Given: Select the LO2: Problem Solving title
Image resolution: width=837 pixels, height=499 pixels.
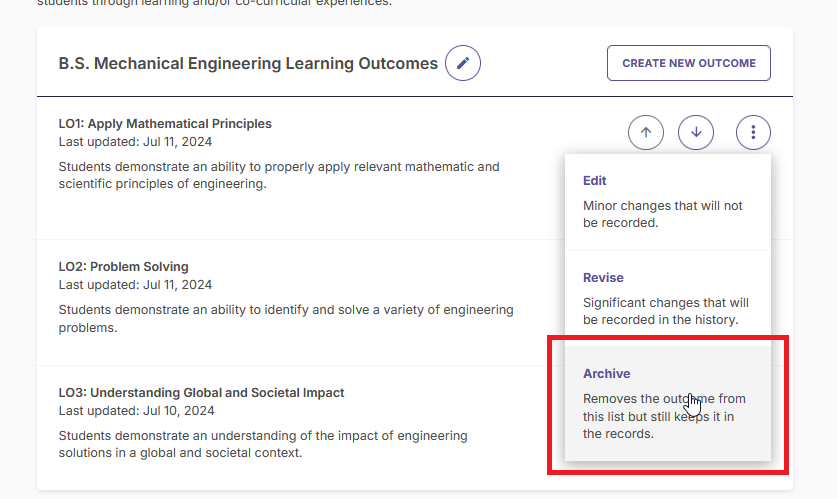Looking at the screenshot, I should click(123, 267).
